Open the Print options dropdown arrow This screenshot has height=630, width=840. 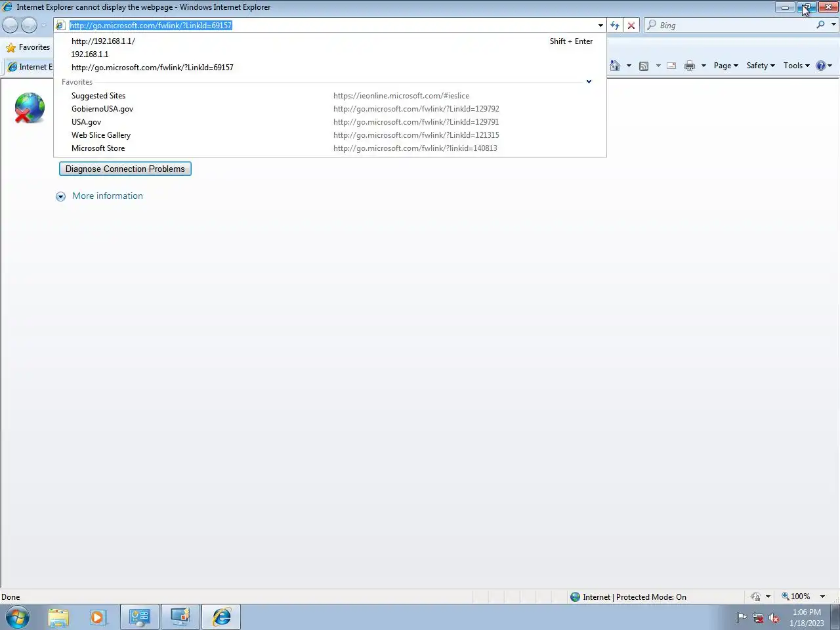703,66
